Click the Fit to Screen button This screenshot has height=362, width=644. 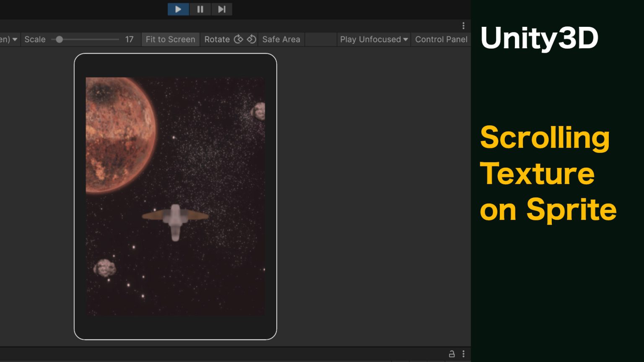pyautogui.click(x=170, y=39)
